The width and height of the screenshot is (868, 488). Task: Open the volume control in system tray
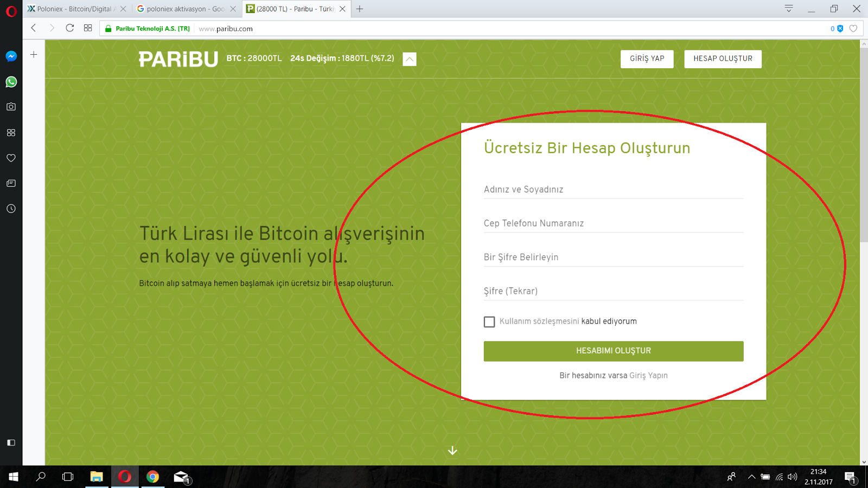(793, 477)
